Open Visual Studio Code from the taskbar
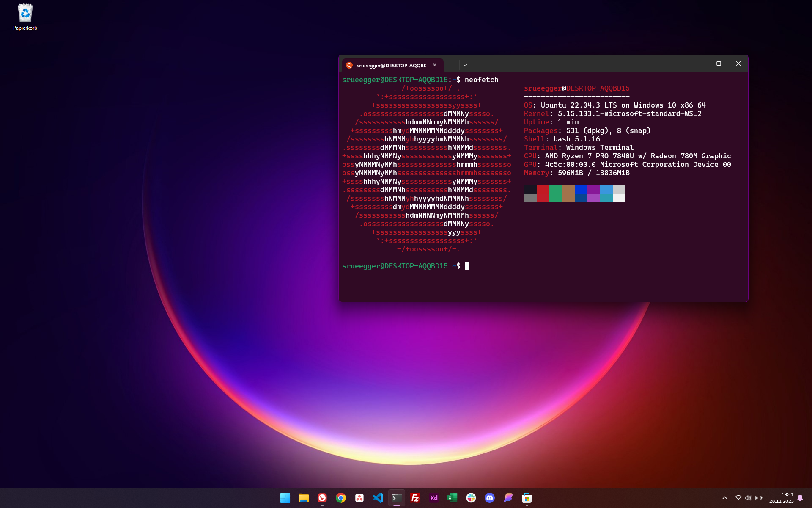 point(378,498)
